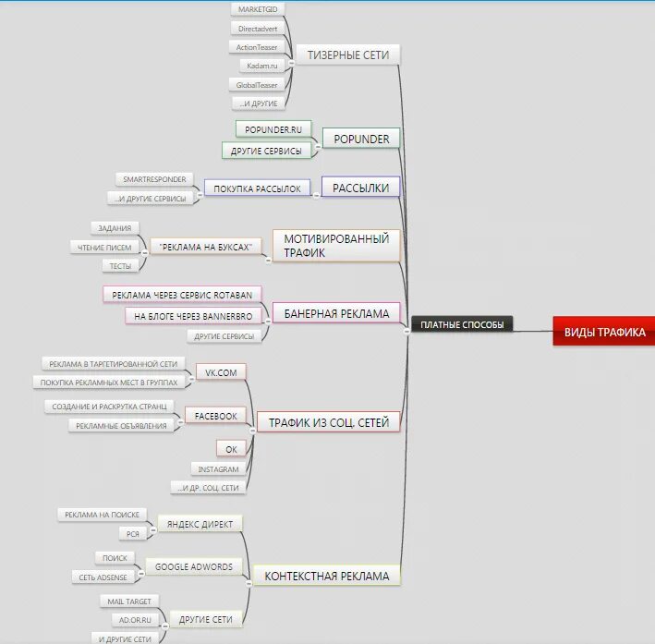Click the AD.OR.RU leaf node
The image size is (655, 644).
[135, 620]
